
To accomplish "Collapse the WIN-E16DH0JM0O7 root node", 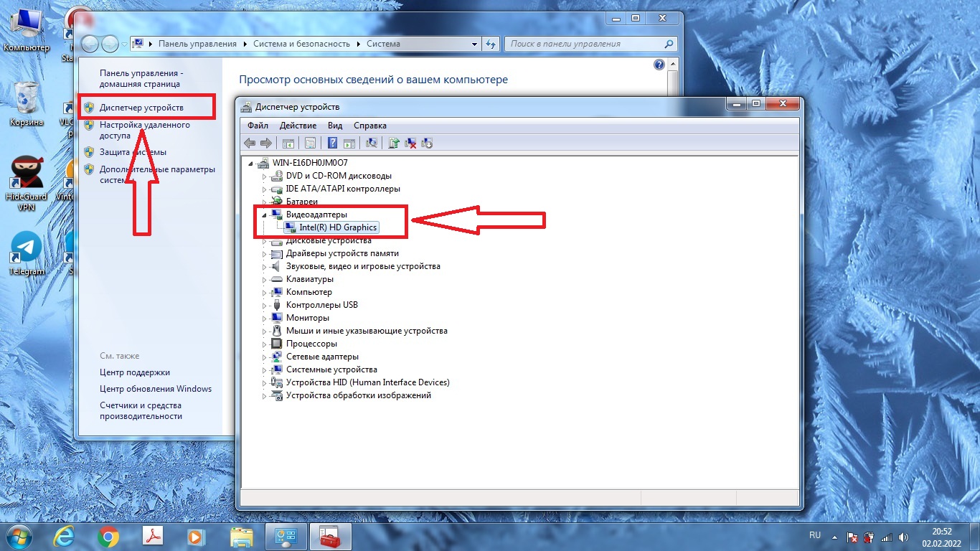I will [250, 163].
